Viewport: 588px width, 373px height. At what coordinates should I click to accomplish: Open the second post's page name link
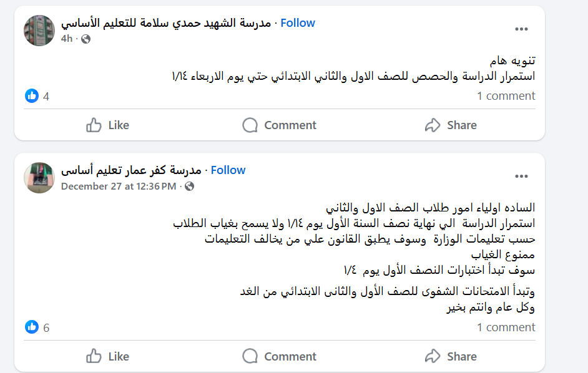131,170
